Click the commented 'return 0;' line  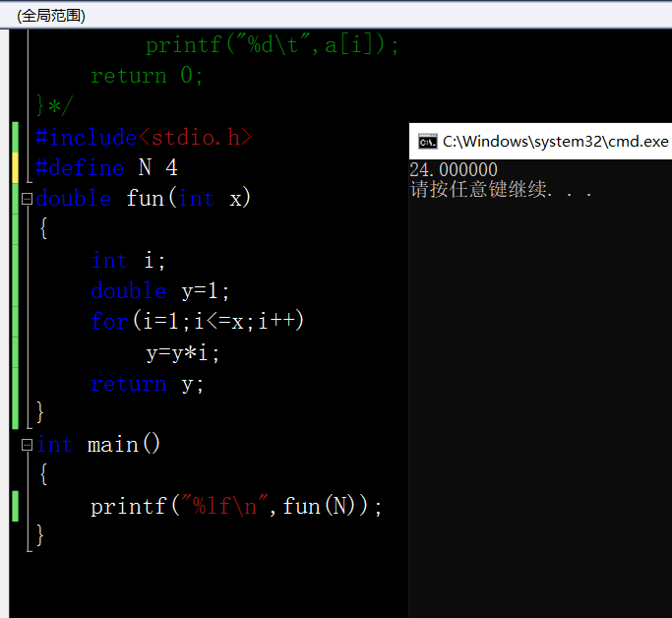pyautogui.click(x=147, y=76)
